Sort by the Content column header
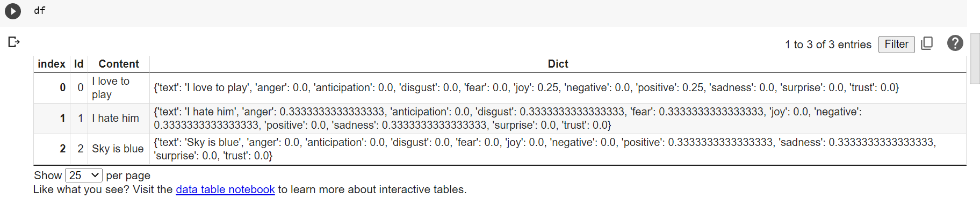980x198 pixels. coord(119,64)
